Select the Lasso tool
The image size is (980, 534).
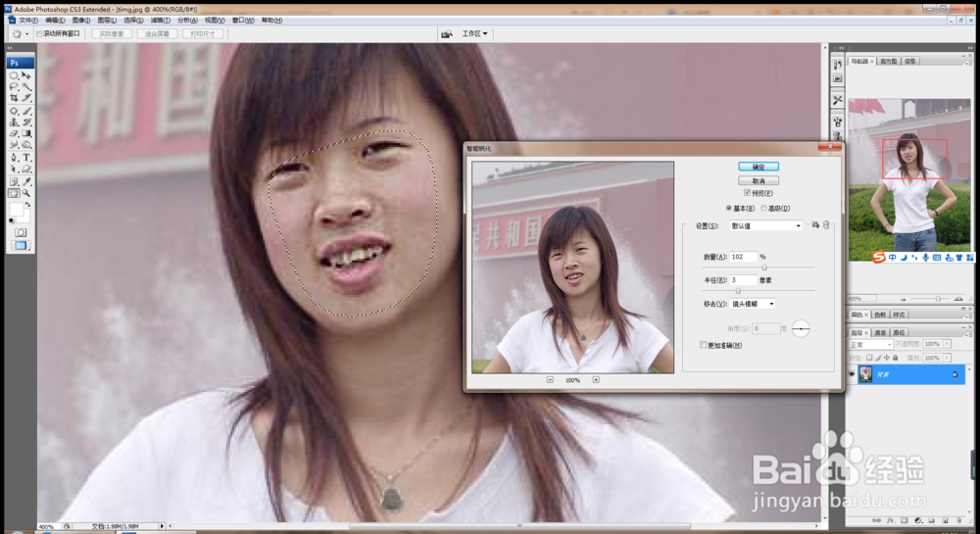coord(14,86)
